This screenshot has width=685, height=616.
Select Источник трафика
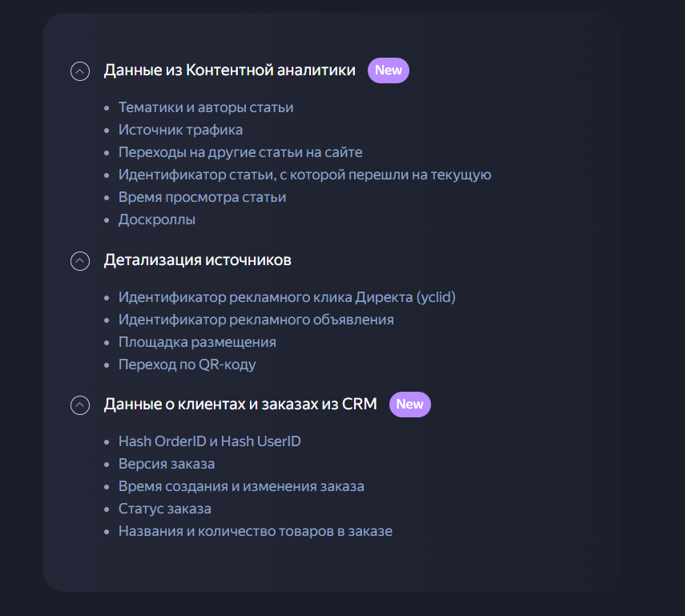[x=179, y=129]
